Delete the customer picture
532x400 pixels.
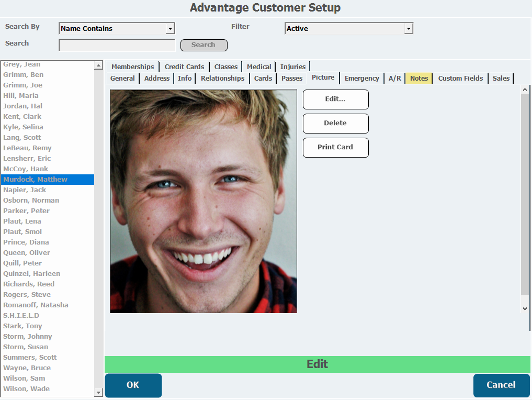point(335,123)
